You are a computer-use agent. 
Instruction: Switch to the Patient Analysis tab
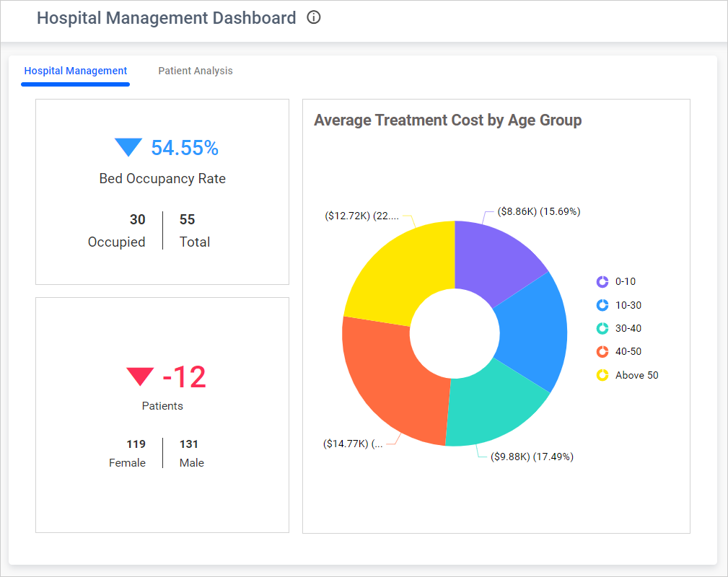(196, 71)
